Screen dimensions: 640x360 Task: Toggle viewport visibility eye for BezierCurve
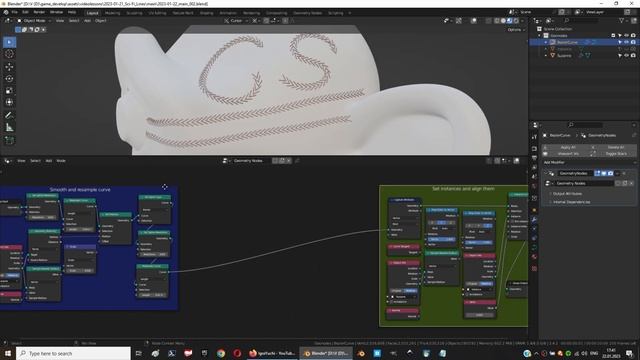click(x=627, y=42)
